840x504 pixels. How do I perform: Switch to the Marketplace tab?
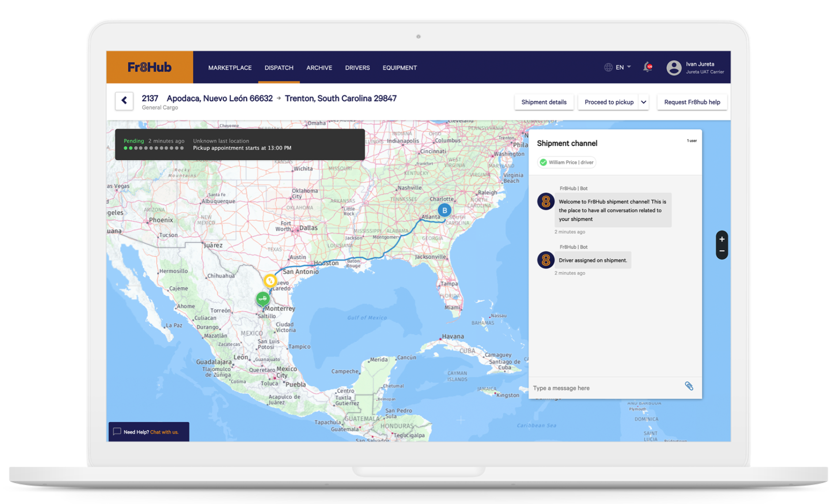tap(230, 68)
